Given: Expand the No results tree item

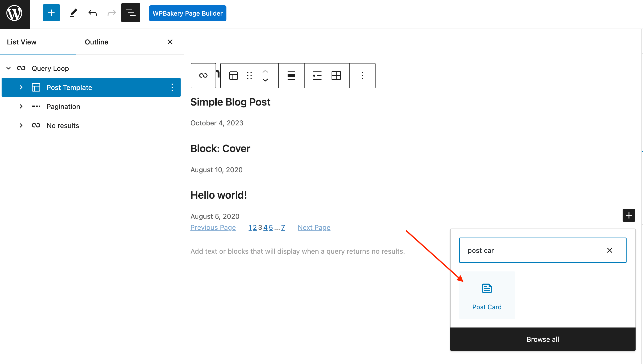Looking at the screenshot, I should (21, 125).
